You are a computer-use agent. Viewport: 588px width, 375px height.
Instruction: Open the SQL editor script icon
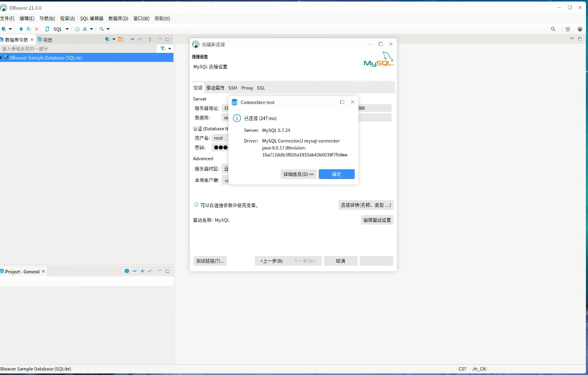point(47,29)
